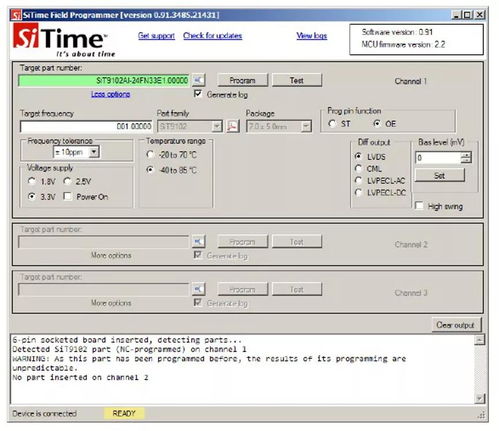Image resolution: width=499 pixels, height=431 pixels.
Task: Click the Clear output button
Action: [456, 325]
